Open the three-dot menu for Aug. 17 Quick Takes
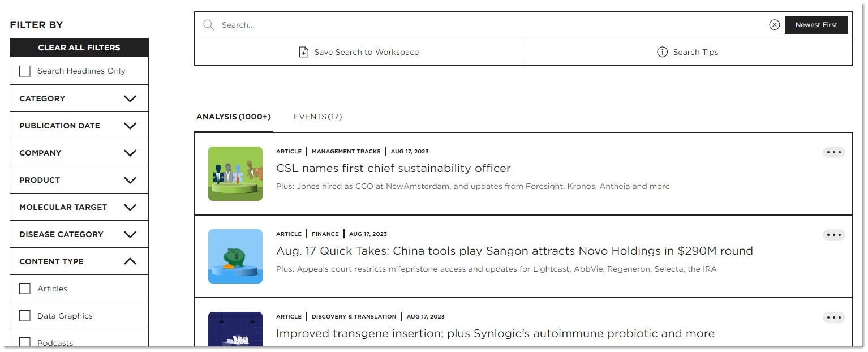Screen dimensions: 868x352 [x=834, y=235]
